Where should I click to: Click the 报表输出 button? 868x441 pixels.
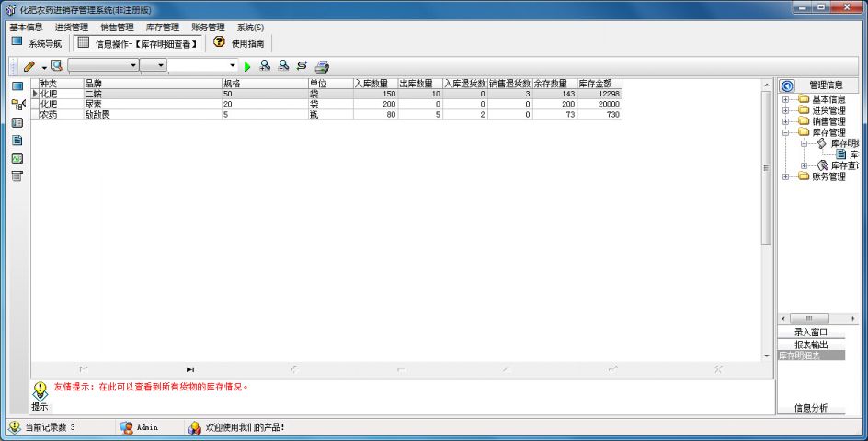[810, 344]
